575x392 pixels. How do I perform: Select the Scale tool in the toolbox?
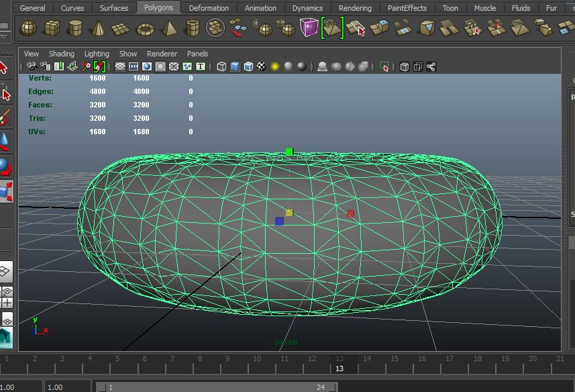point(5,191)
